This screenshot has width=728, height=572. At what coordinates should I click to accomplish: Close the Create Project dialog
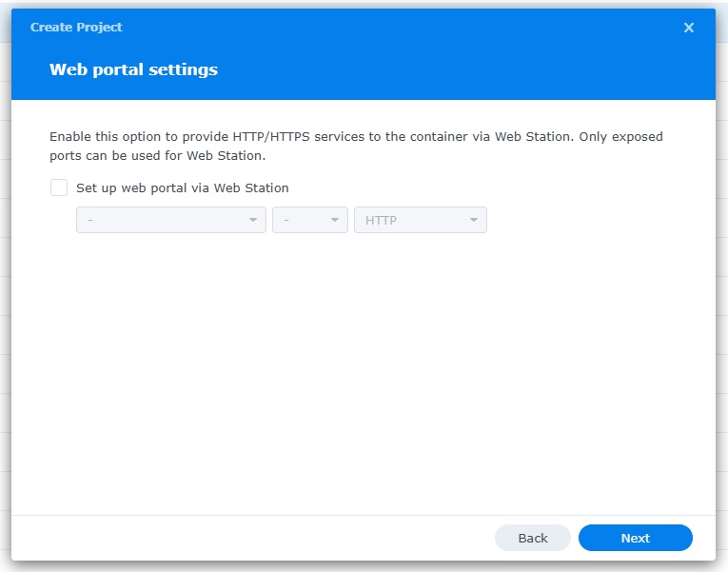[x=689, y=28]
